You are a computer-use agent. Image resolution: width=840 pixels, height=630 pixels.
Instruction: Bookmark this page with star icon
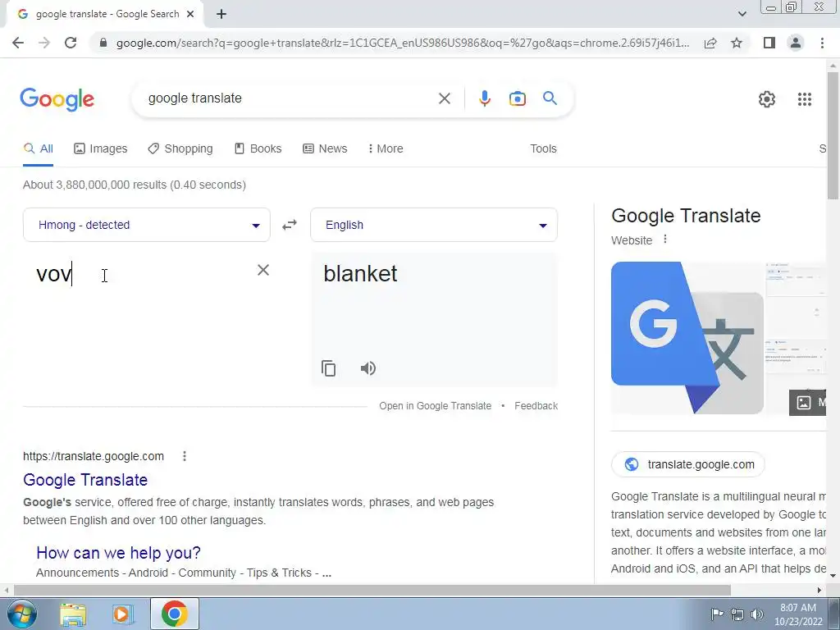click(x=737, y=43)
